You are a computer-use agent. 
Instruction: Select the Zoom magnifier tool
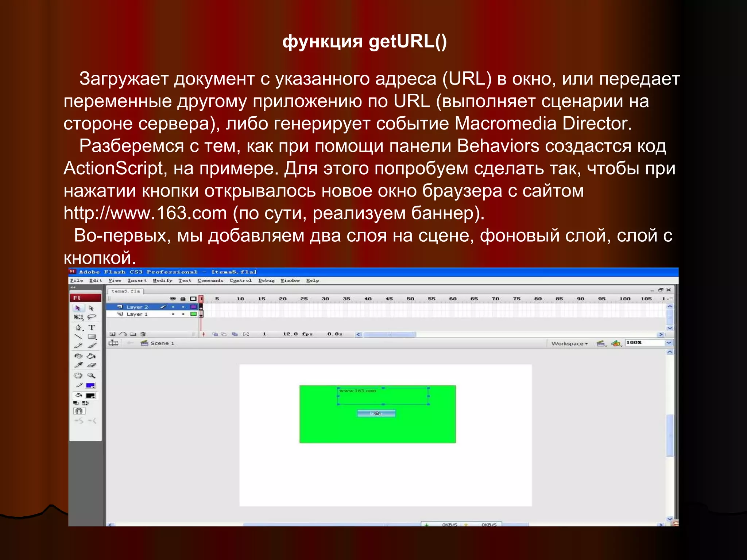(91, 375)
